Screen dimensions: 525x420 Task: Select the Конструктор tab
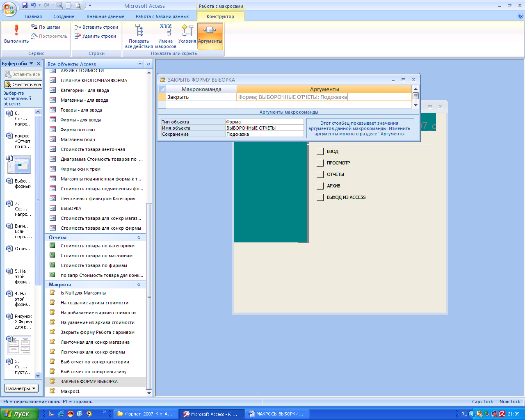tap(221, 16)
